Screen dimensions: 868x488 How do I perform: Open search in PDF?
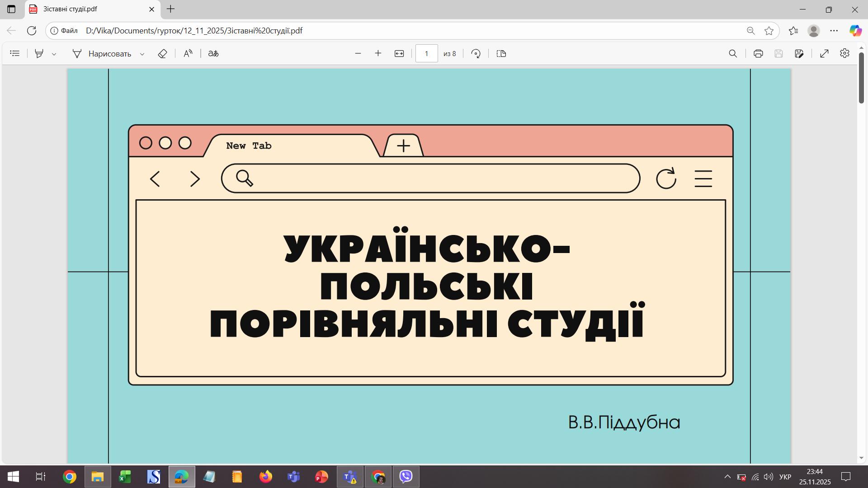pyautogui.click(x=733, y=53)
